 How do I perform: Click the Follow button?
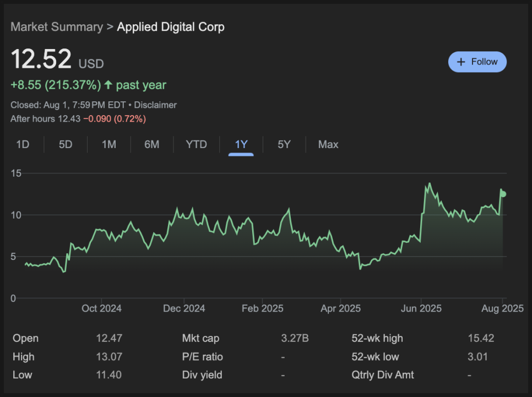pos(477,62)
